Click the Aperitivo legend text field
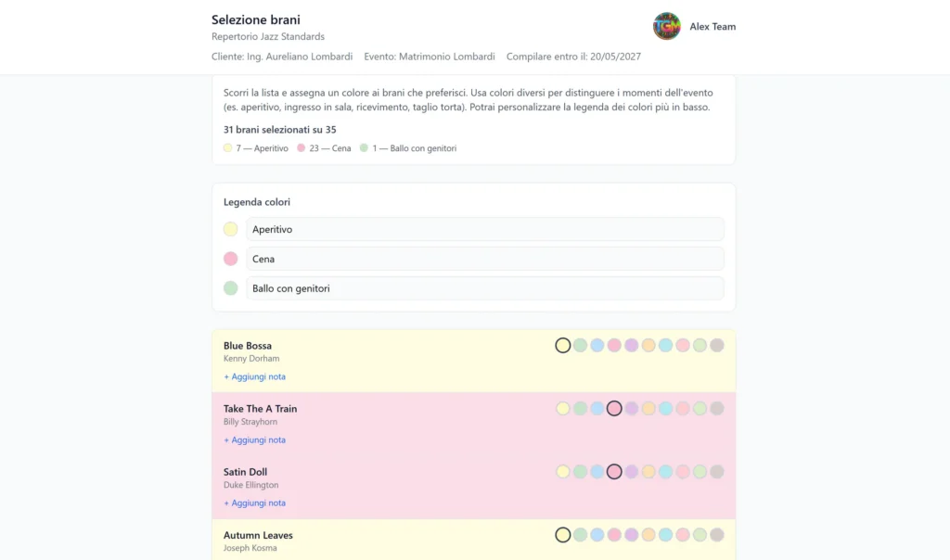This screenshot has width=950, height=560. 485,229
